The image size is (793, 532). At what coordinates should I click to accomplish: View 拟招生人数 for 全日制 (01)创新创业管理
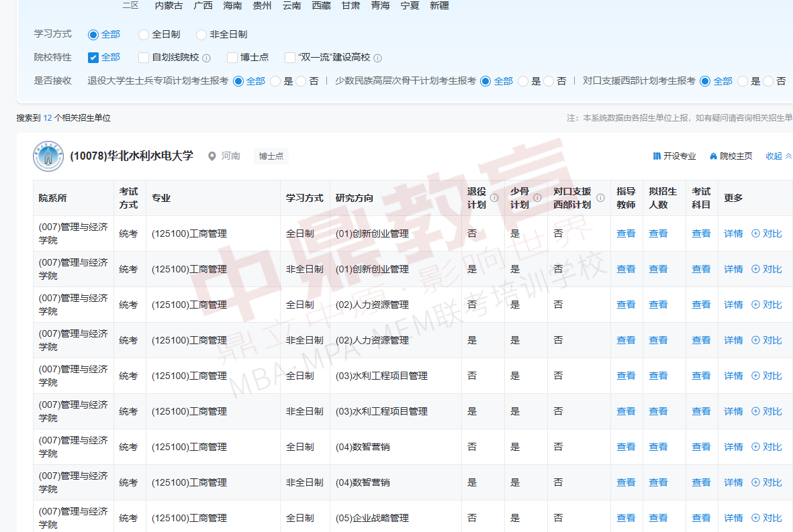pos(659,233)
